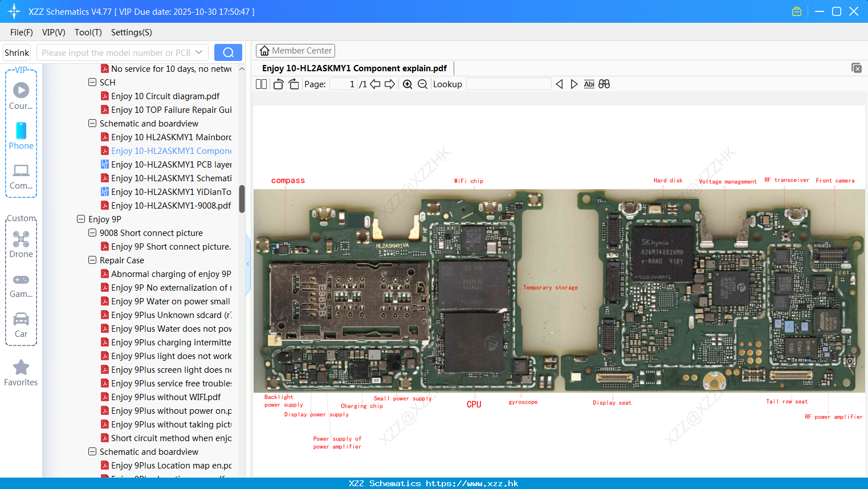Open No service for 10 days file
This screenshot has width=868, height=489.
(x=166, y=68)
